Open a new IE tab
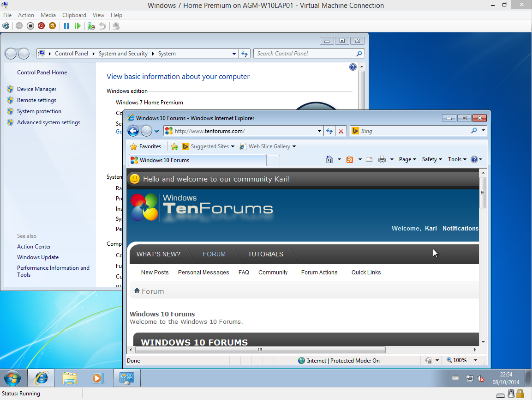Screen dimensions: 532x400 click(x=273, y=160)
